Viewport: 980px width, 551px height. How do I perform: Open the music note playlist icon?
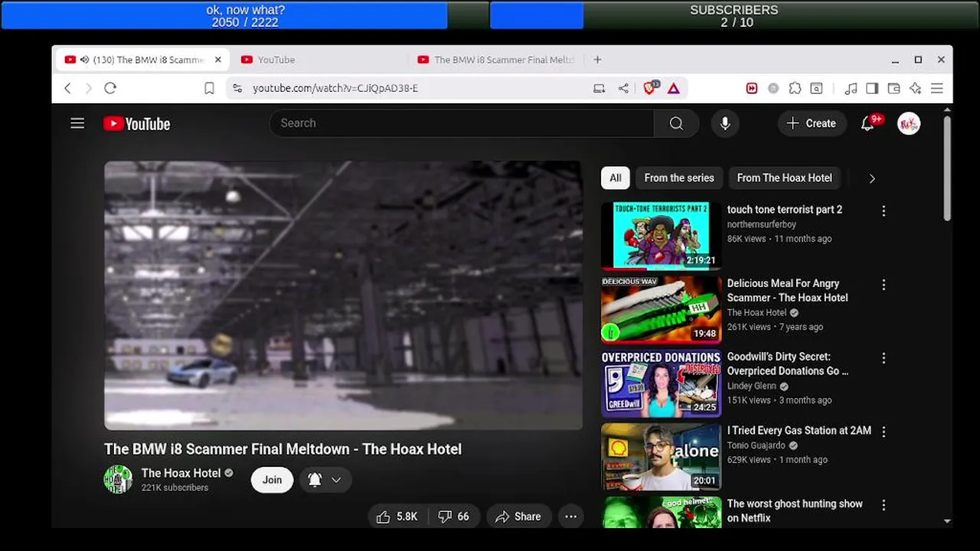tap(851, 89)
